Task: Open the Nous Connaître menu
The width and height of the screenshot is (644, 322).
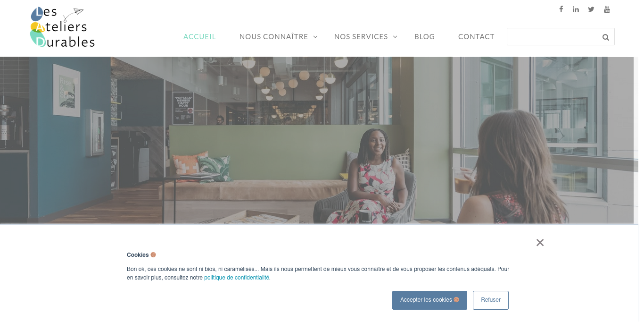Action: [x=274, y=36]
